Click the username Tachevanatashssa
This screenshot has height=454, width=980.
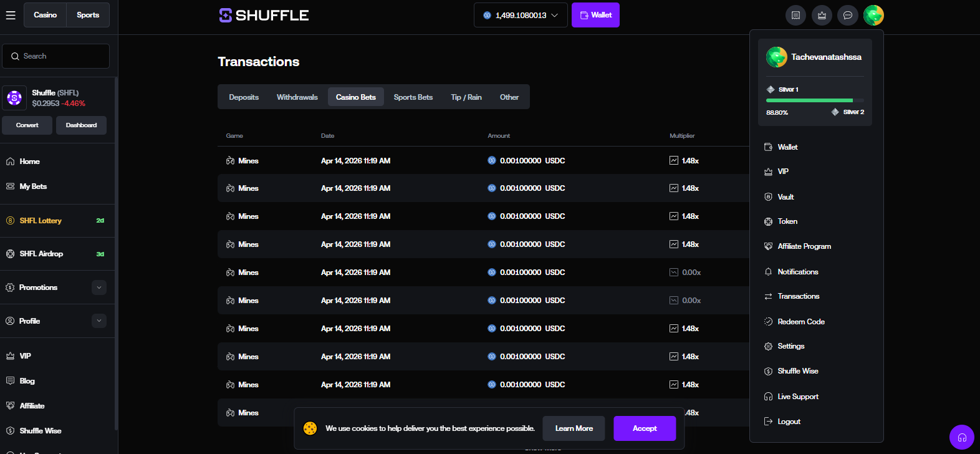(x=826, y=57)
